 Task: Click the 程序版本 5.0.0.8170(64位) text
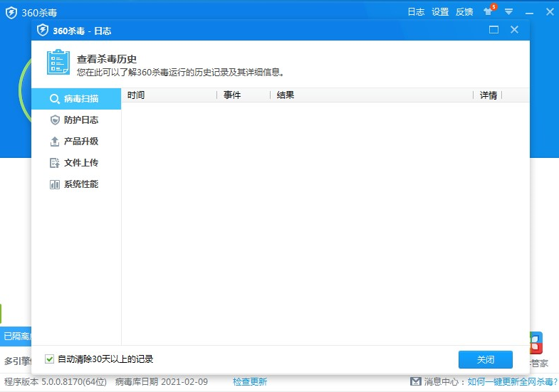click(56, 382)
